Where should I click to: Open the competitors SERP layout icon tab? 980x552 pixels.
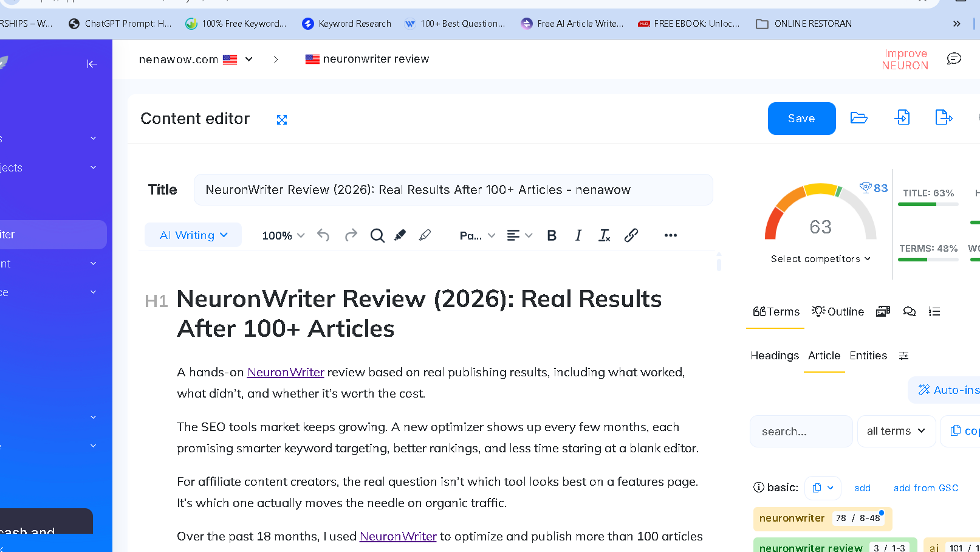click(883, 311)
